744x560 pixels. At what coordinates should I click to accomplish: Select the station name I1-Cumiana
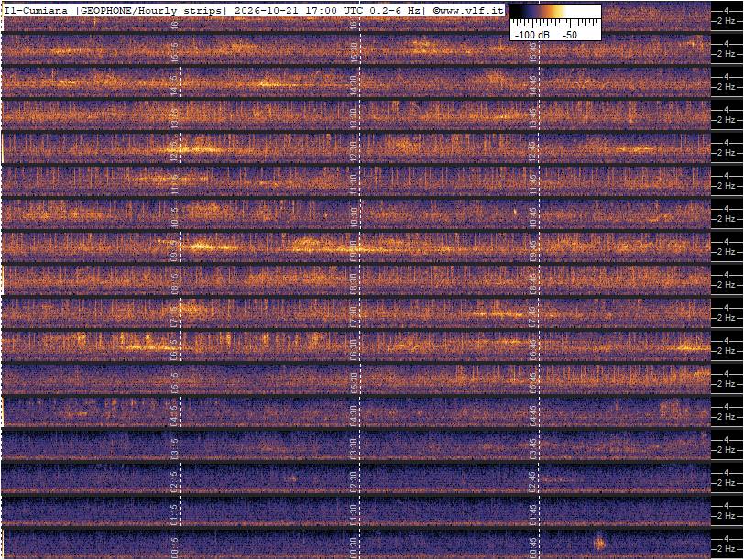pos(36,10)
